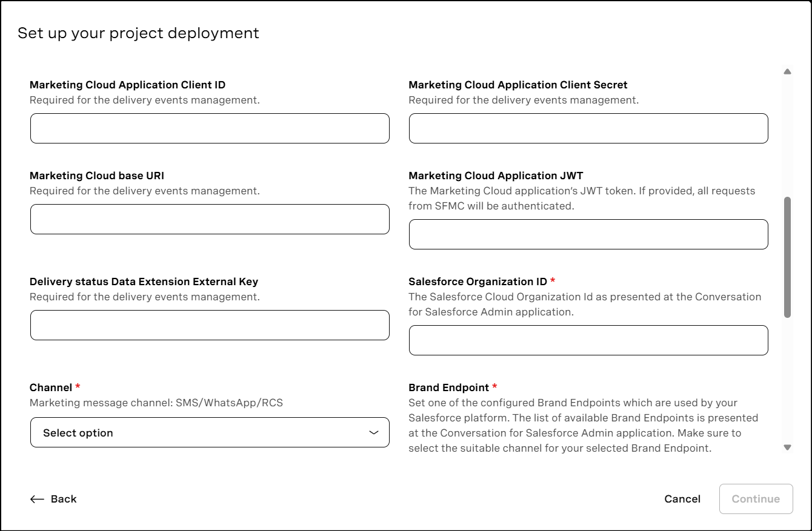Focus the Marketing Cloud Application Client ID field

[210, 128]
